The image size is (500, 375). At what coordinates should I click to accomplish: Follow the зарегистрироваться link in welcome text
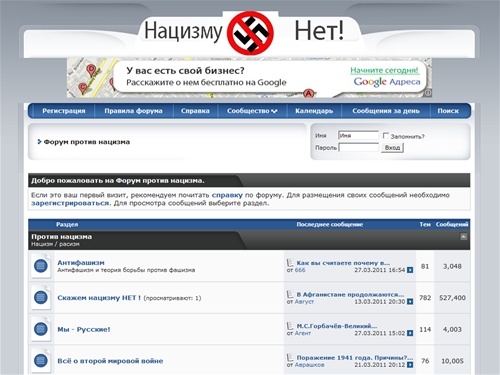[x=70, y=203]
